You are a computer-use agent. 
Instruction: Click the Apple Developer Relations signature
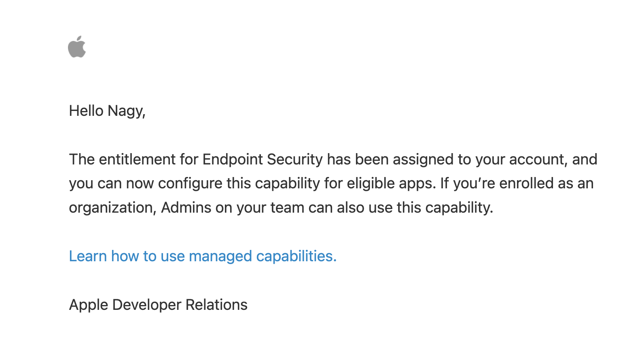(x=158, y=305)
